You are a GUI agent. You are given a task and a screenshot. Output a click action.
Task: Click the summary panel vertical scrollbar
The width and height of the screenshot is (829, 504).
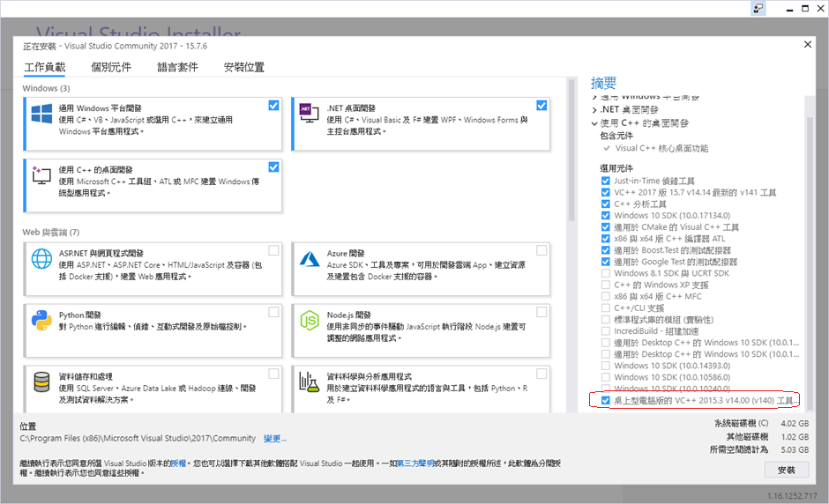(810, 263)
